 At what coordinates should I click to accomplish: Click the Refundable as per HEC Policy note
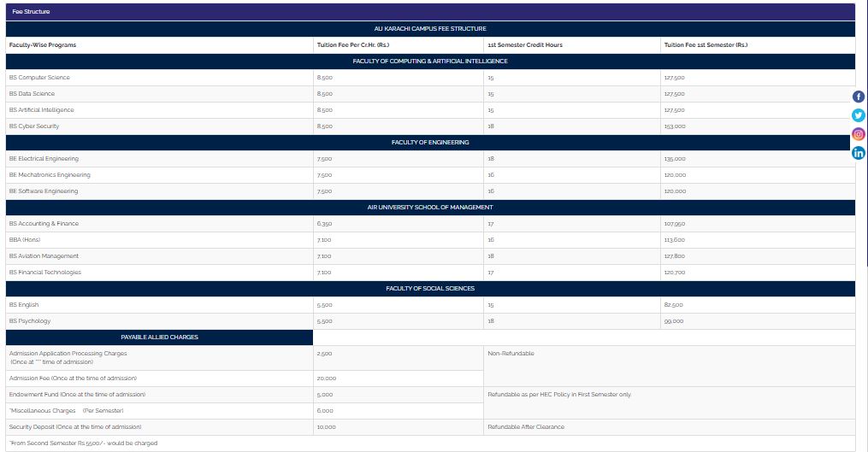(x=559, y=395)
